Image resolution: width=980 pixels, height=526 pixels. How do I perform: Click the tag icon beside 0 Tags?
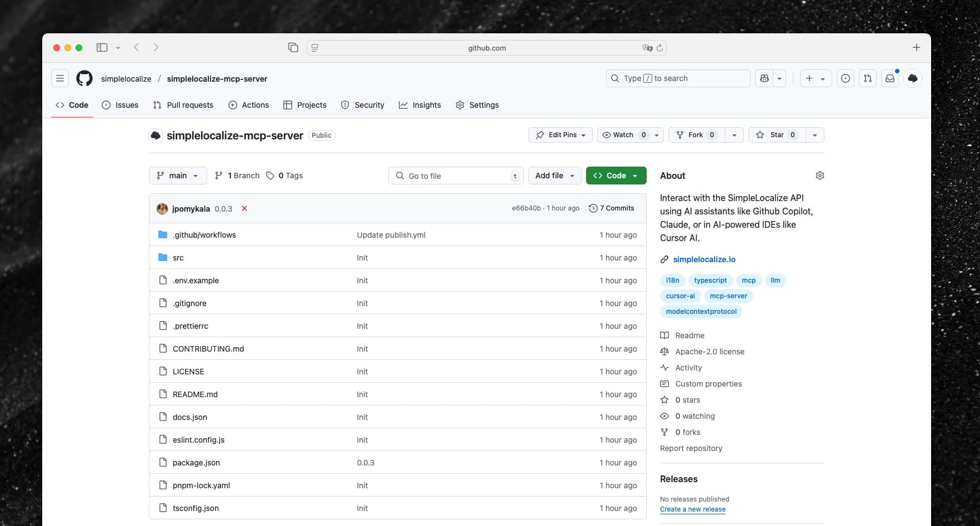[x=270, y=176]
